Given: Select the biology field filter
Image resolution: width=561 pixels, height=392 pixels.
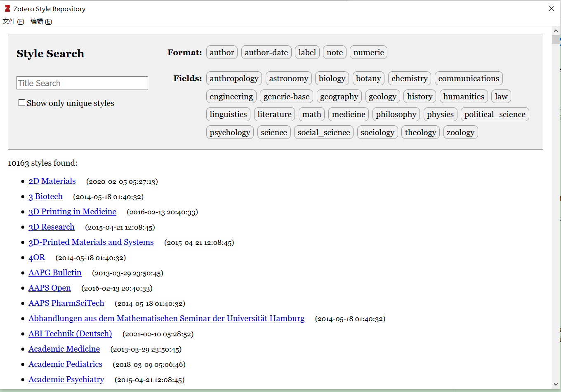Looking at the screenshot, I should (332, 78).
